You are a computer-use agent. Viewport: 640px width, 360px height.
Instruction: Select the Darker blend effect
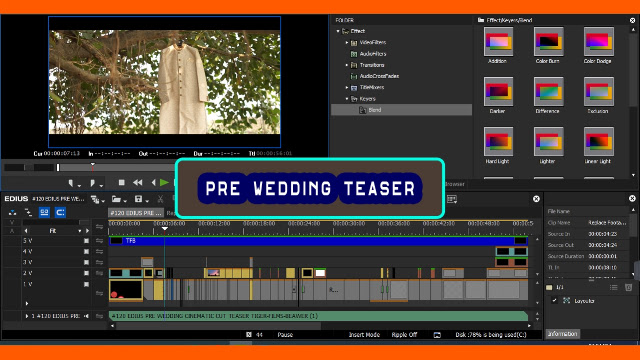(498, 92)
